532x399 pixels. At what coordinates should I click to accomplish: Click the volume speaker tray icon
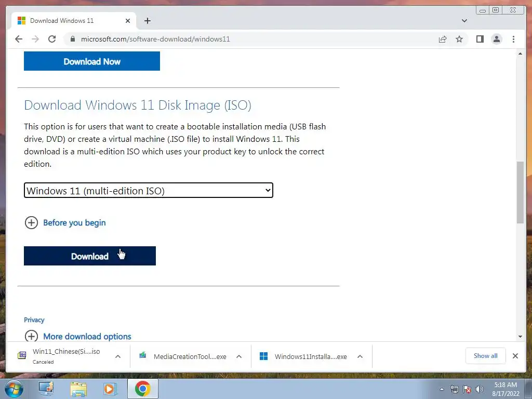tap(479, 389)
